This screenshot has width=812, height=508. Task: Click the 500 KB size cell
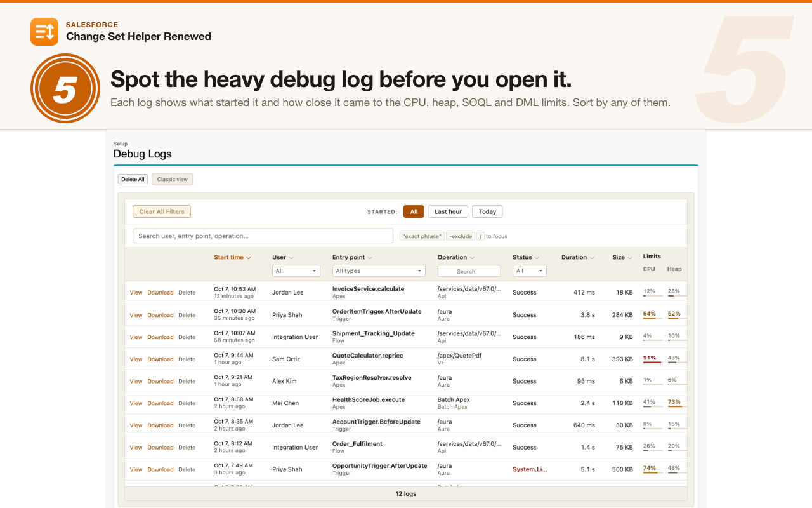click(x=622, y=470)
